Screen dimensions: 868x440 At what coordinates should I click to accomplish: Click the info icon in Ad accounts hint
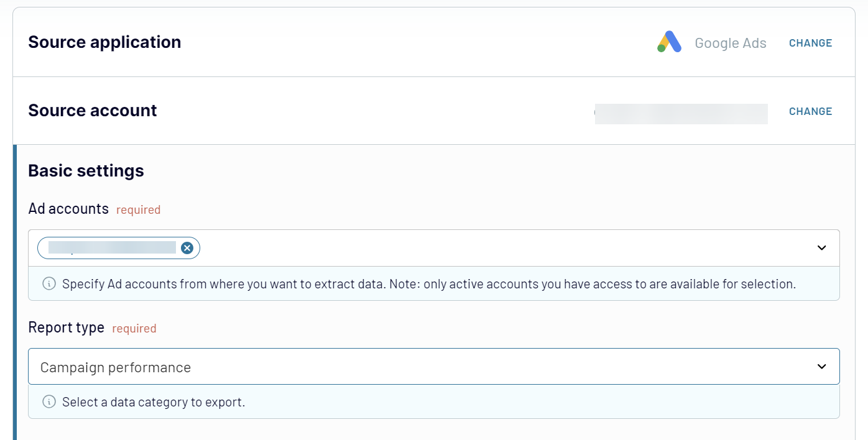click(x=49, y=284)
